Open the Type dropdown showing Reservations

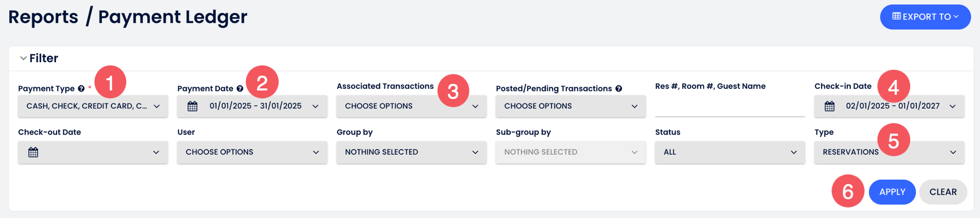point(890,152)
